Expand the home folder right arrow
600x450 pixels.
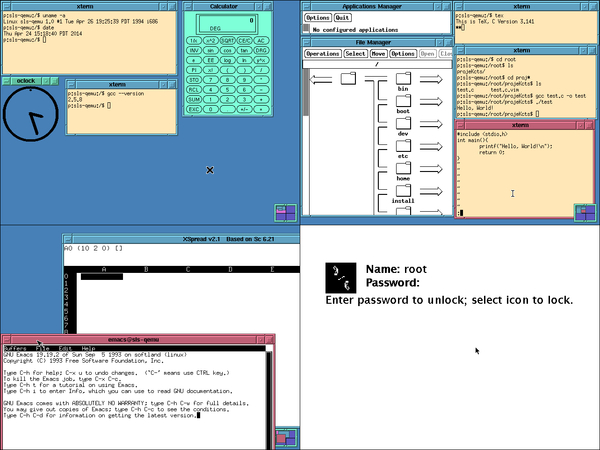coord(432,170)
